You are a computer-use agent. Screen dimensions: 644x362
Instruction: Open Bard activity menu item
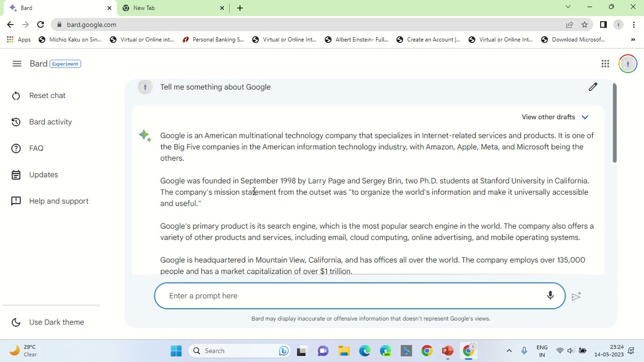click(50, 122)
